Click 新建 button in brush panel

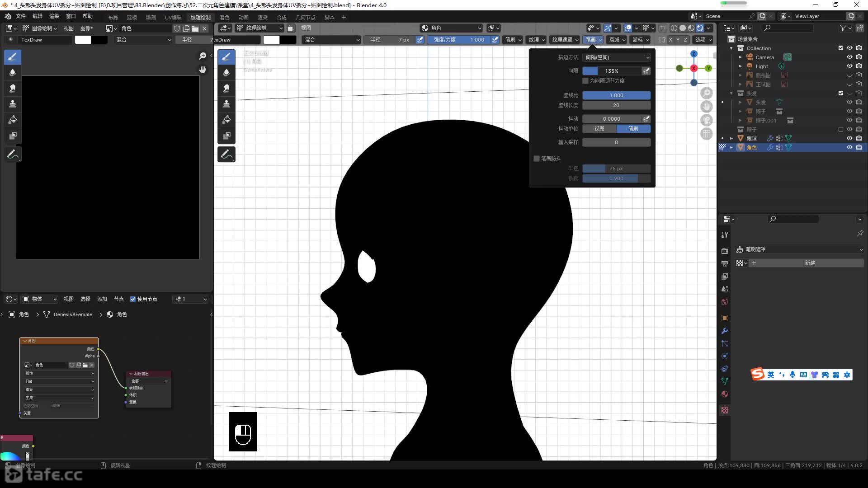click(x=809, y=263)
